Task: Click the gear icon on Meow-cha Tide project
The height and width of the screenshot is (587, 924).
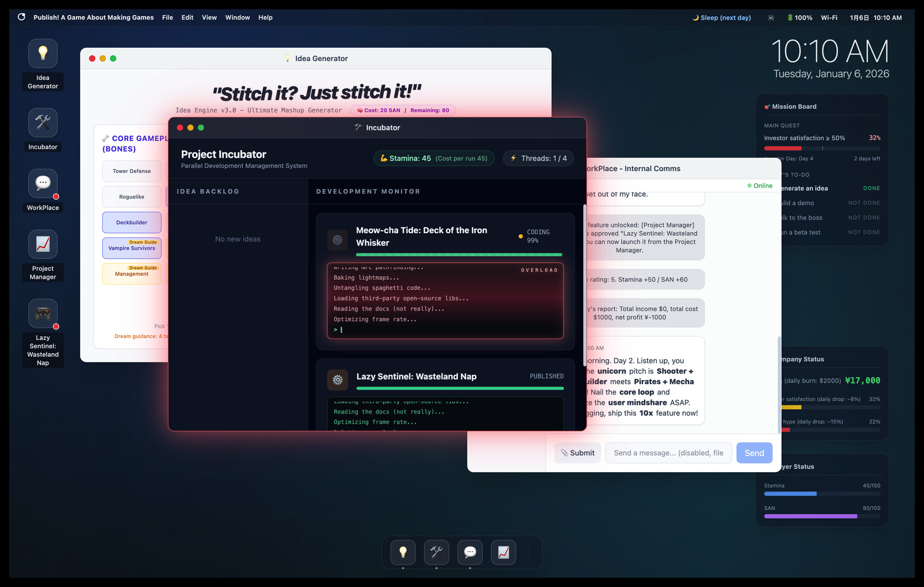Action: [x=337, y=240]
